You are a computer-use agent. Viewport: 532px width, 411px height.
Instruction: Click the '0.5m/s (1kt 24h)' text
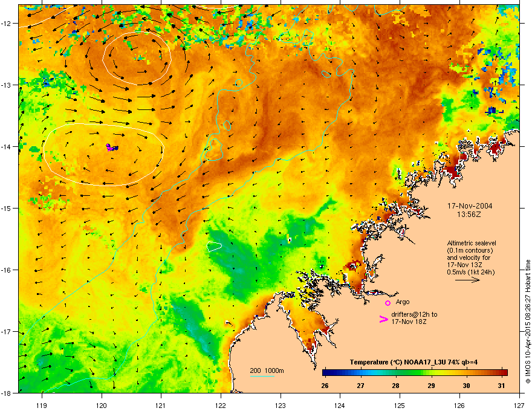tap(471, 272)
